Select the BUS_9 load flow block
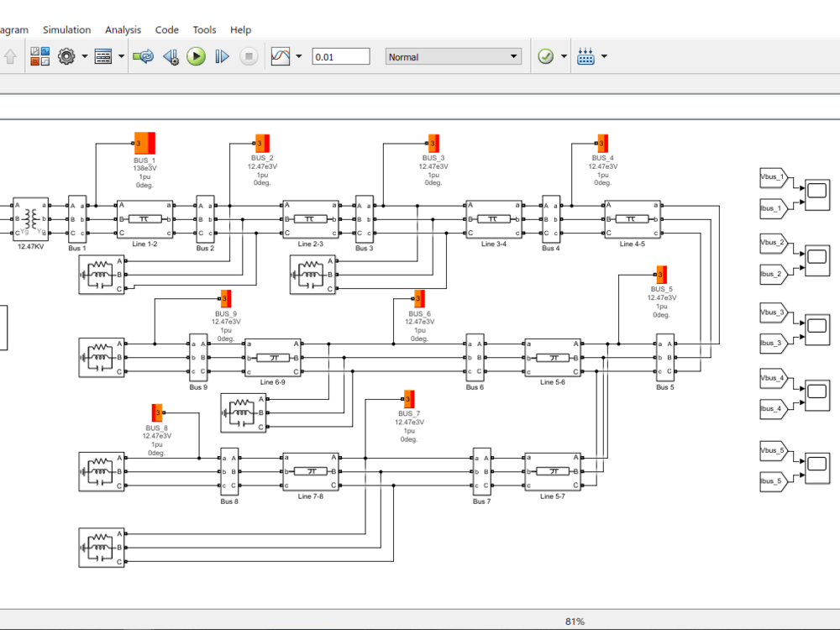Image resolution: width=840 pixels, height=630 pixels. coord(225,298)
